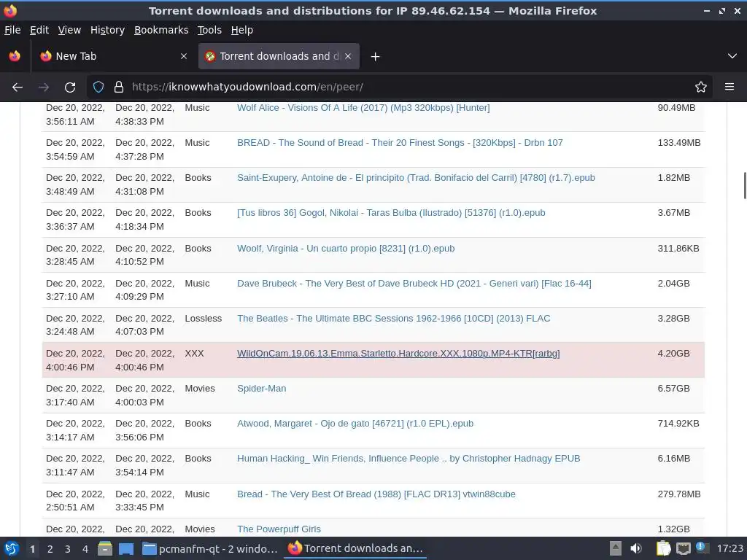Image resolution: width=747 pixels, height=560 pixels.
Task: Open the desktop start menu icon
Action: tap(12, 548)
